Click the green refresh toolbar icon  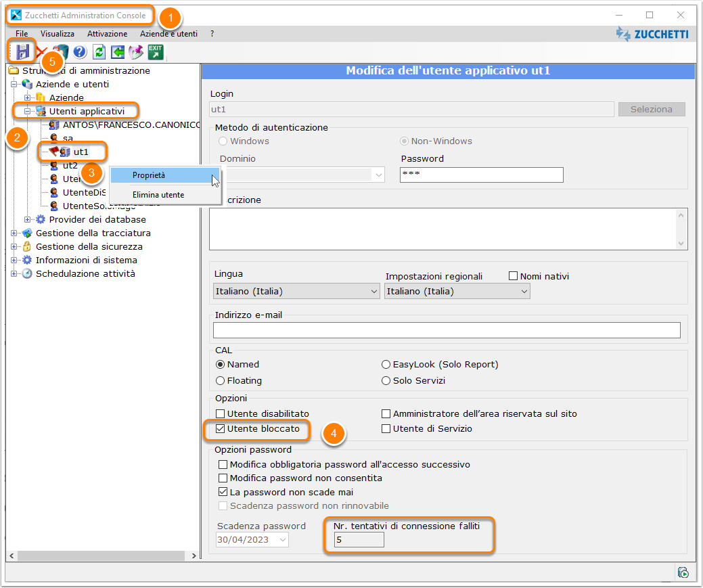tap(99, 52)
